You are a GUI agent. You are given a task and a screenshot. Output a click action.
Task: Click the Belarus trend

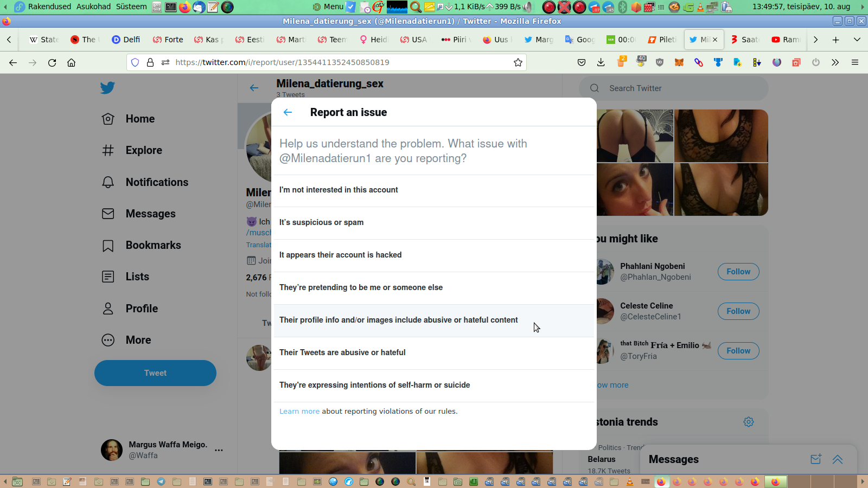point(602,459)
